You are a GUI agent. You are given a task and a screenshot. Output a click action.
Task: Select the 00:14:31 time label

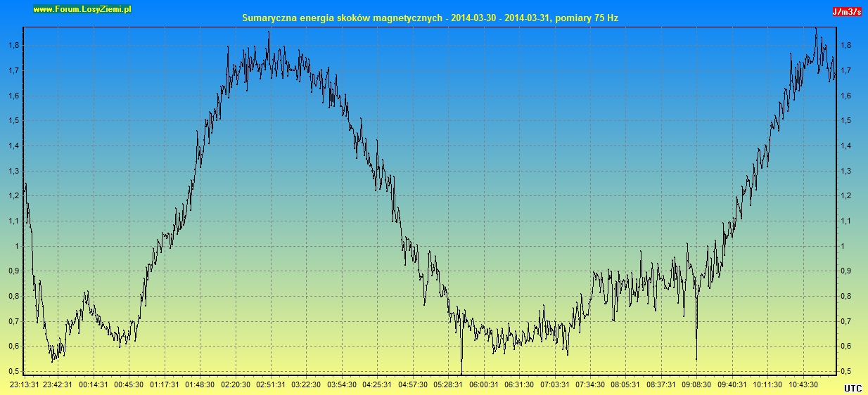pyautogui.click(x=94, y=384)
